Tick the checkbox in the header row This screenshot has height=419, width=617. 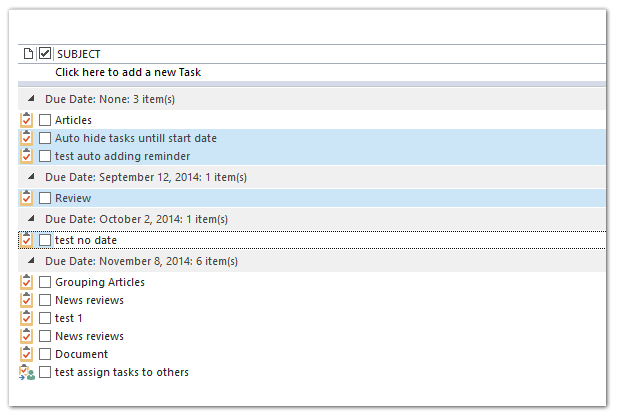(45, 54)
